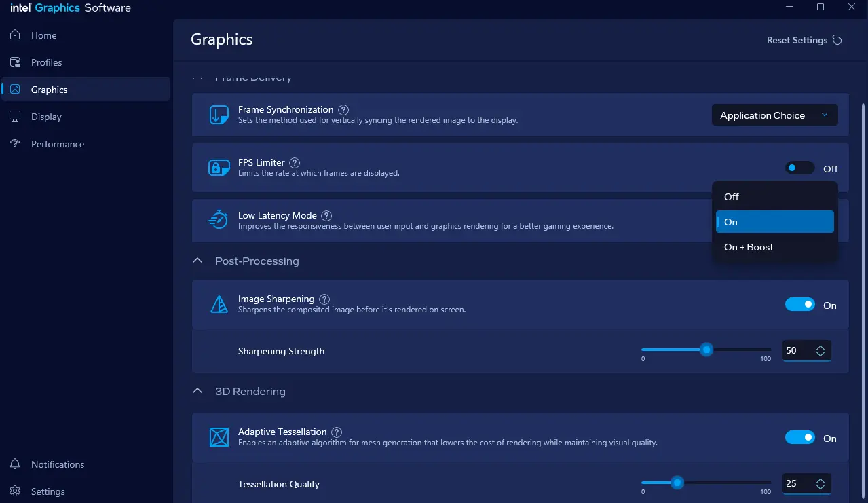Click Tessellation Quality value field showing 25

(806, 484)
